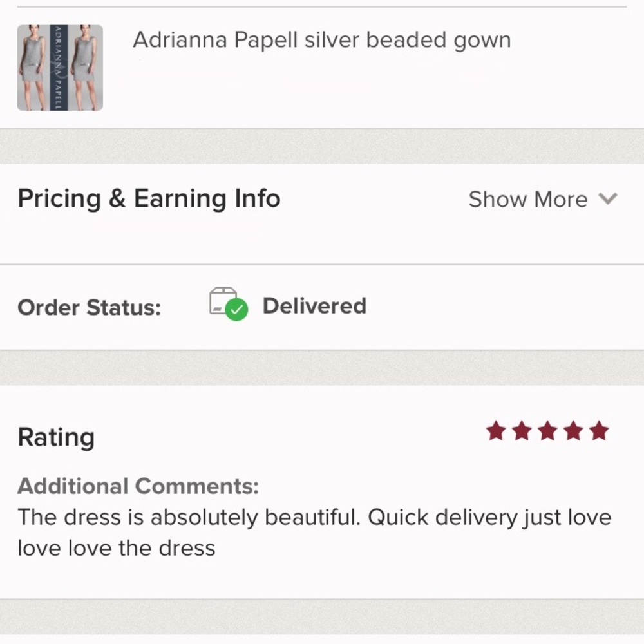Click the review comment text
This screenshot has height=644, width=644.
coord(314,532)
